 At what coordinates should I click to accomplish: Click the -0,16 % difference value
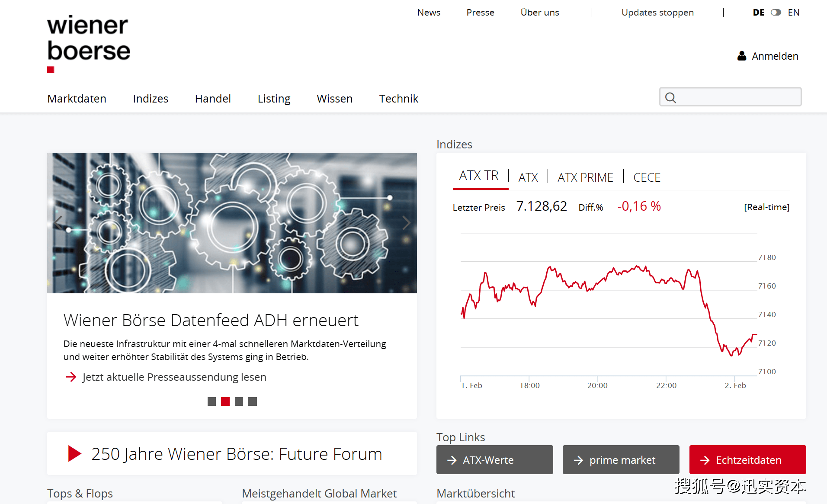pyautogui.click(x=639, y=206)
